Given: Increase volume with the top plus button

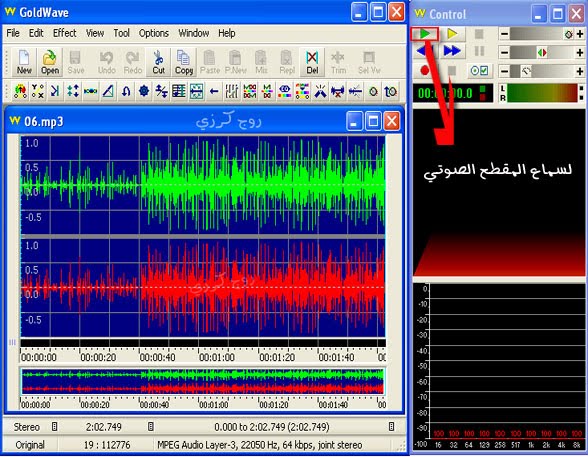Looking at the screenshot, I should click(580, 34).
